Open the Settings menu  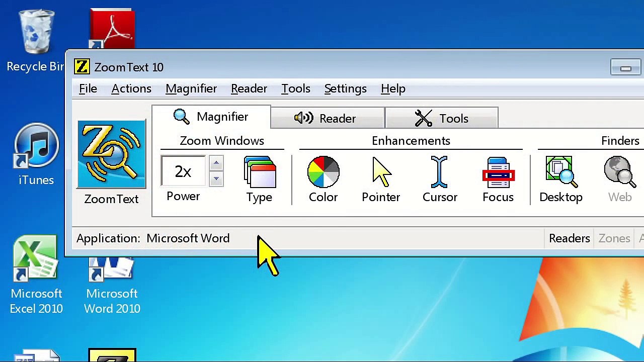click(345, 88)
